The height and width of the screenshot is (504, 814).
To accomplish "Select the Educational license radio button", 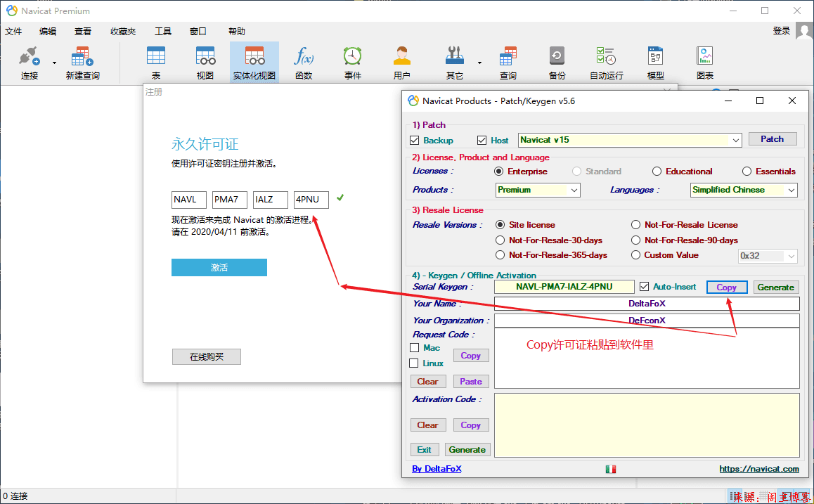I will 657,172.
